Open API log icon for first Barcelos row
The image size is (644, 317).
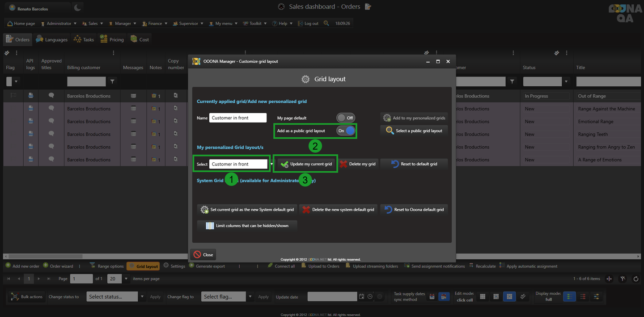click(31, 96)
